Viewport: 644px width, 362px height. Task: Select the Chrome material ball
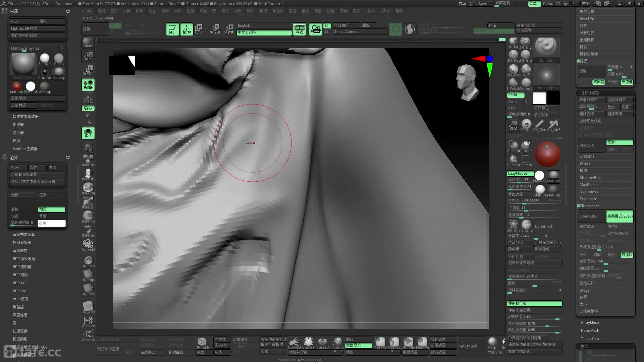tap(45, 74)
